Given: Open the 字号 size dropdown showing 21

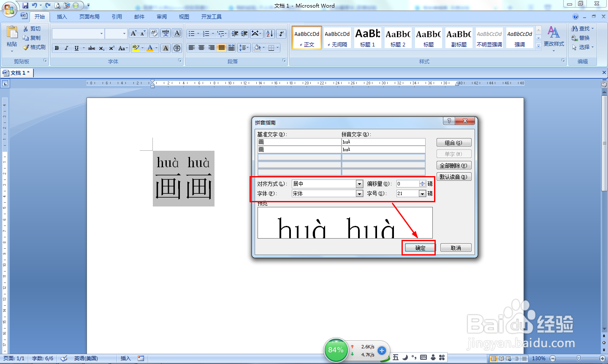Looking at the screenshot, I should (x=422, y=193).
